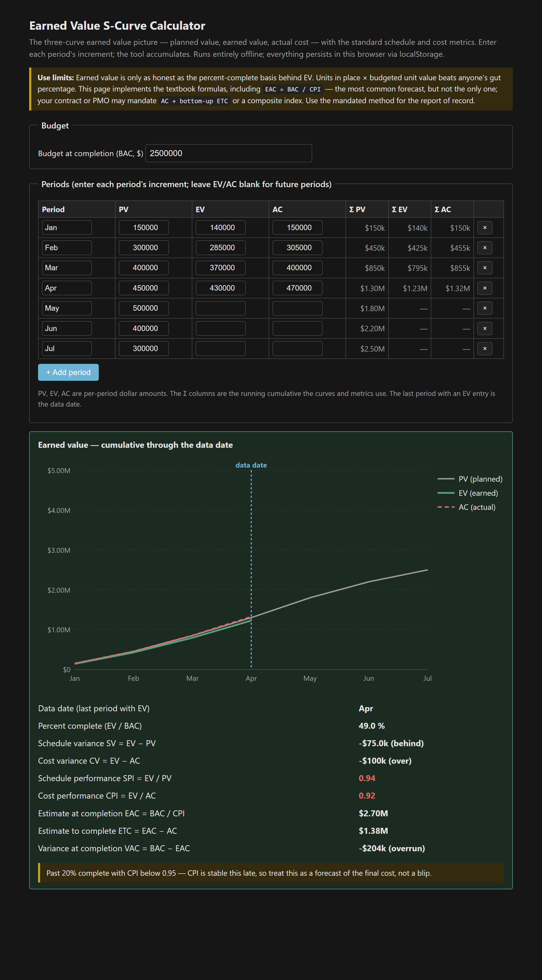The image size is (542, 980).
Task: Focus the Budget at completion field
Action: (x=229, y=153)
